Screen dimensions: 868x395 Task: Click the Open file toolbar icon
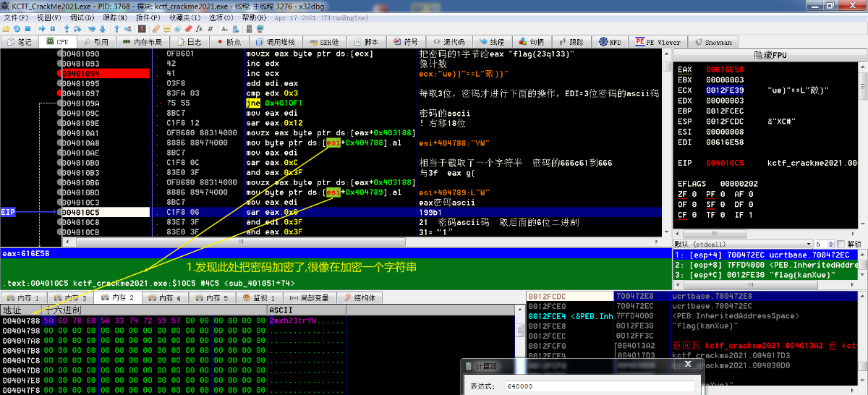tap(6, 29)
